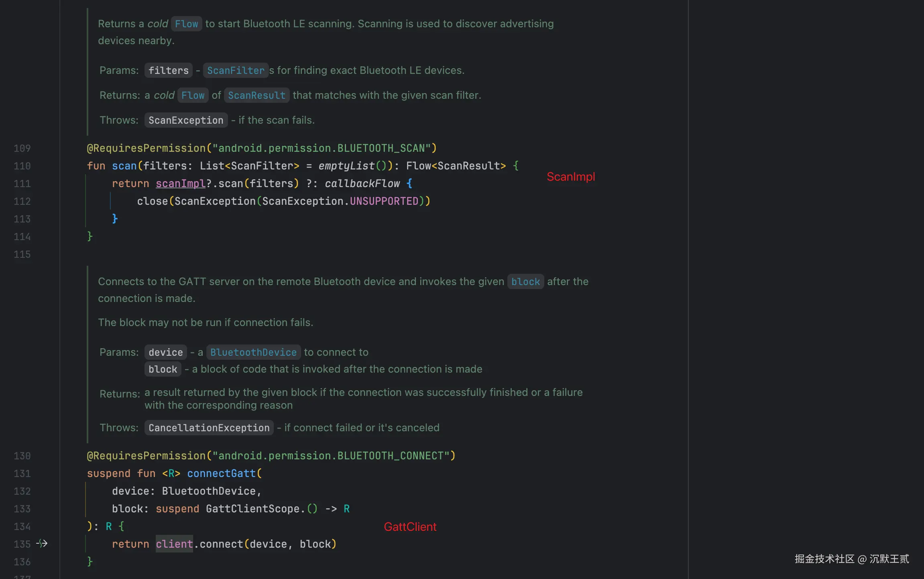Click the underlined scanImpl reference
Screen dimensions: 924x579
tap(180, 184)
